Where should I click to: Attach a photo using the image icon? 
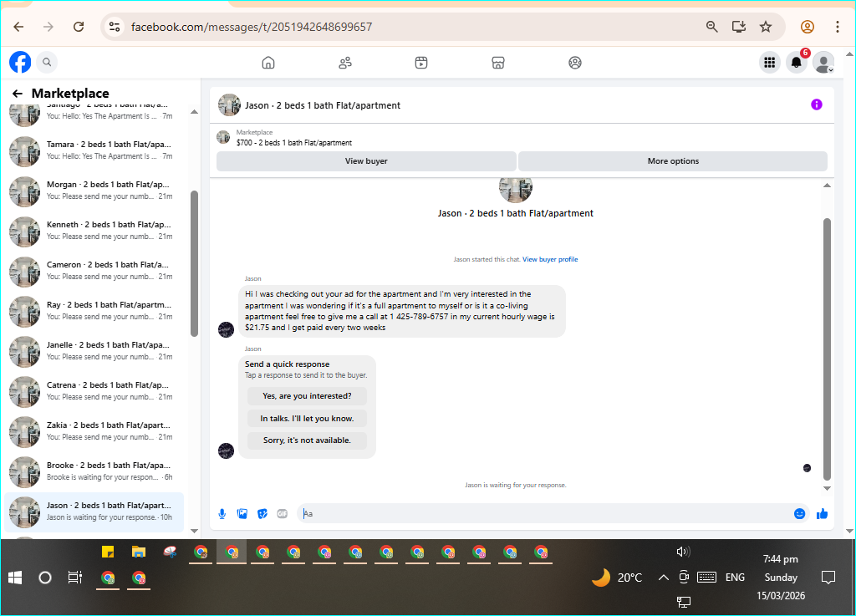(242, 513)
